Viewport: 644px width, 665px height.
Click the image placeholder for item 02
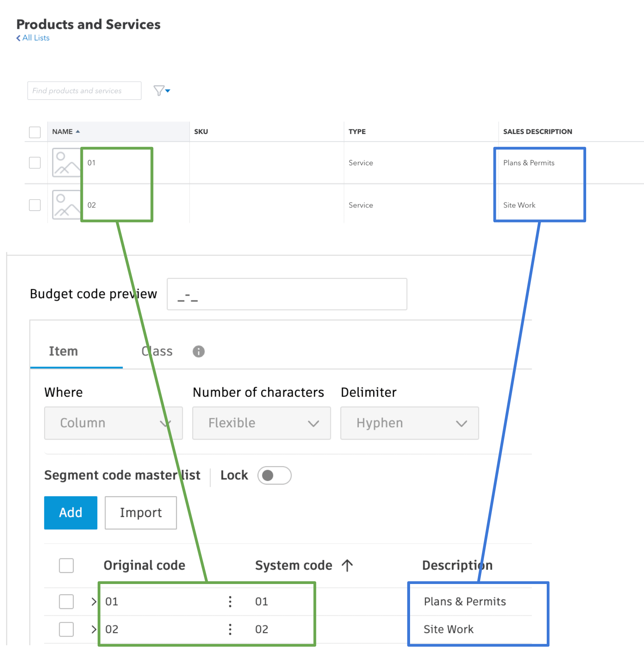coord(66,205)
